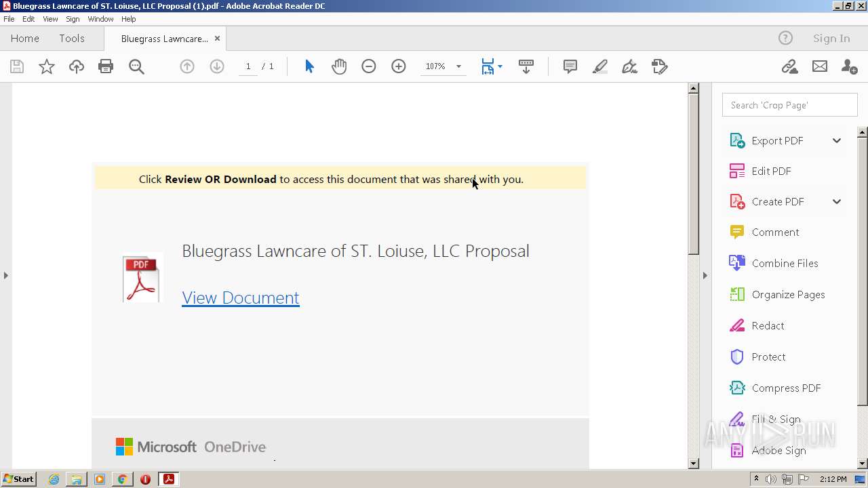Click the Search 'Crop Page' field

[790, 105]
